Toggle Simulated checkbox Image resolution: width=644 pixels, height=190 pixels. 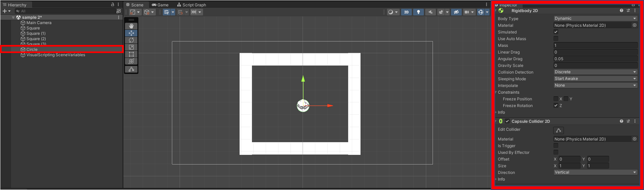coord(556,32)
